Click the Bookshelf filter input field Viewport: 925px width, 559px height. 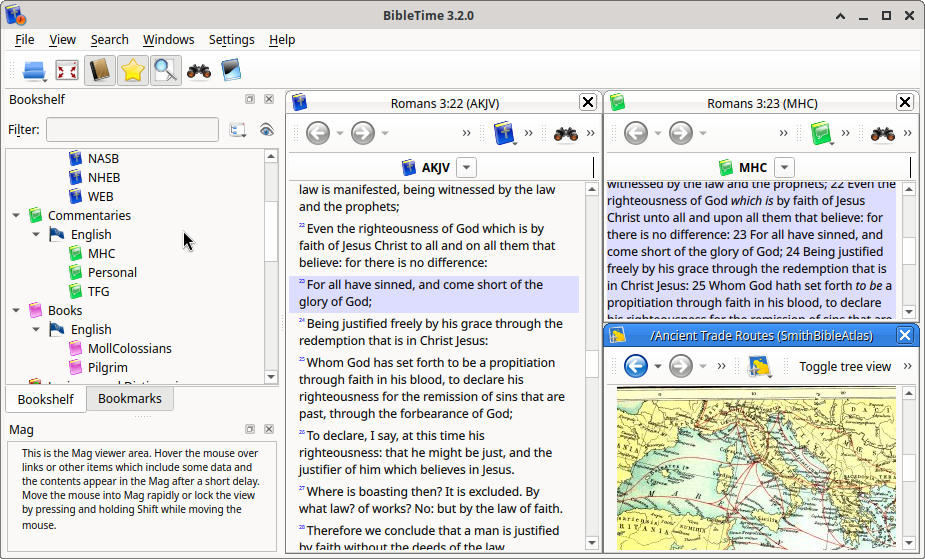[x=133, y=130]
